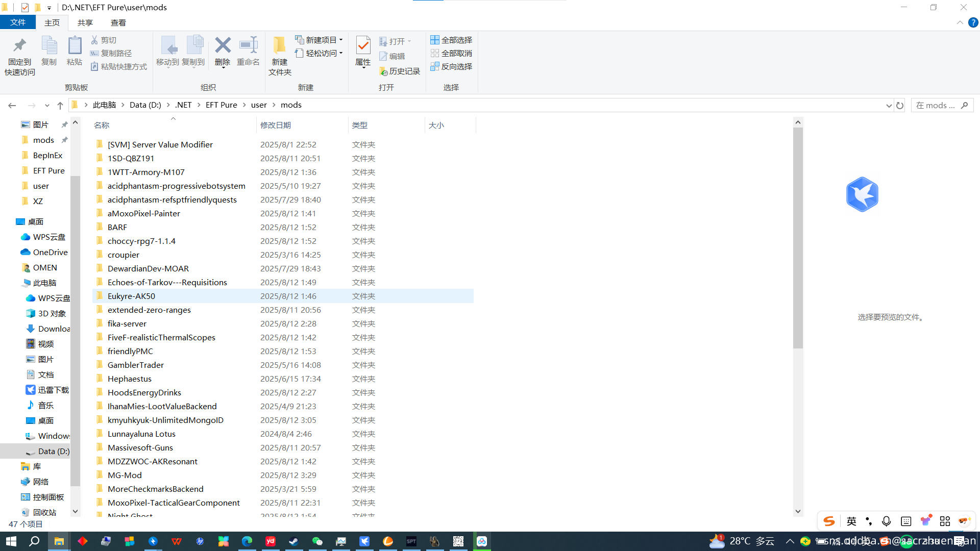Select the fika-server folder
Viewport: 980px width, 551px height.
point(283,323)
